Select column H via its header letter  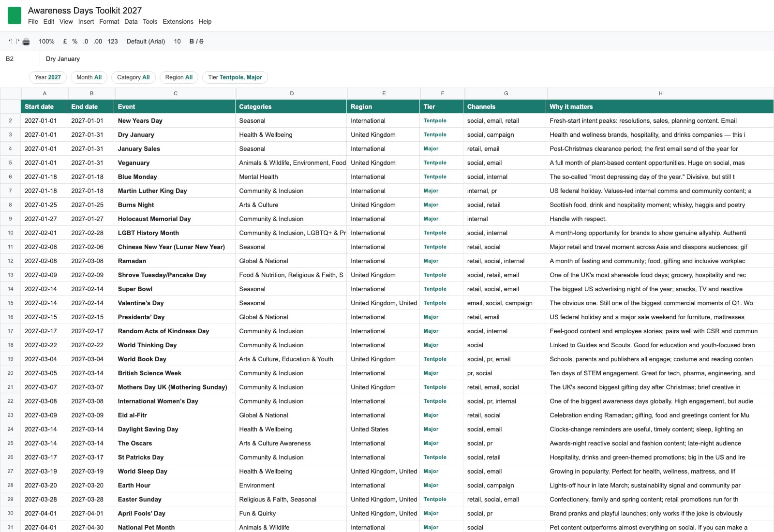tap(660, 93)
